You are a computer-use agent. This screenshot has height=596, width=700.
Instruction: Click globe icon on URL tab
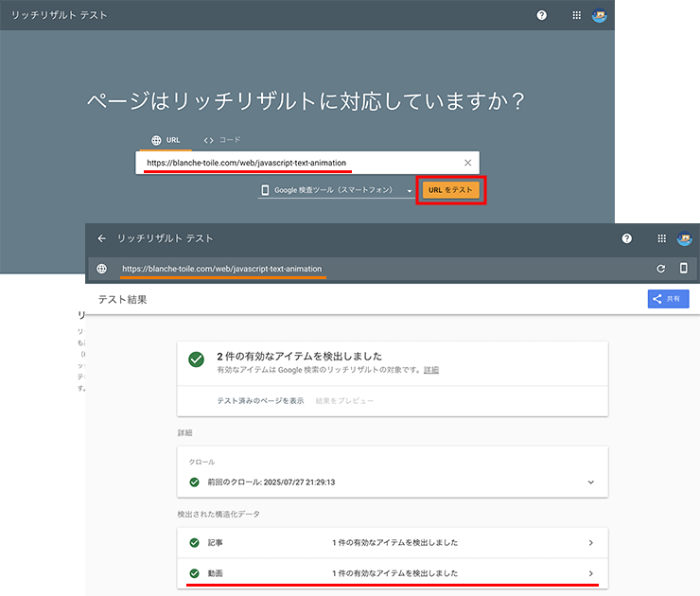[156, 140]
